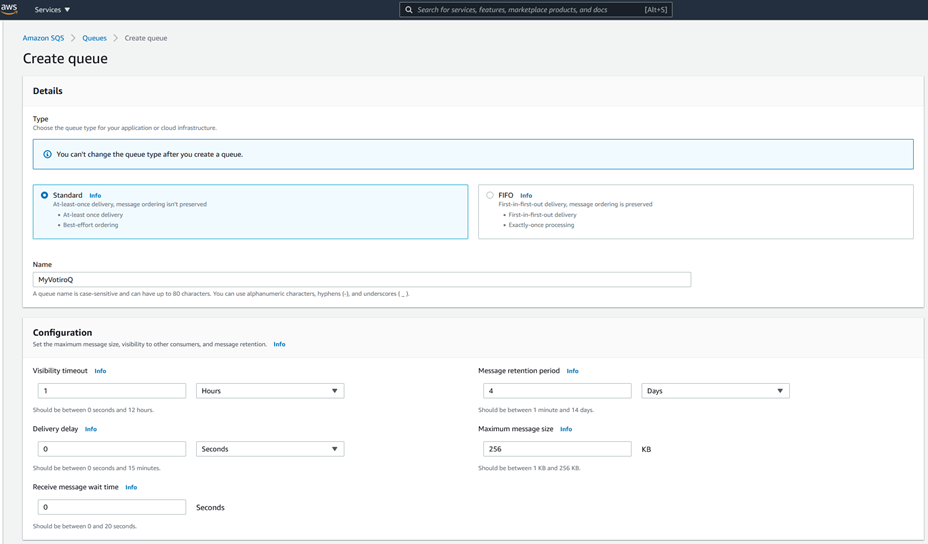Open Maximum message size Info link

click(x=566, y=429)
